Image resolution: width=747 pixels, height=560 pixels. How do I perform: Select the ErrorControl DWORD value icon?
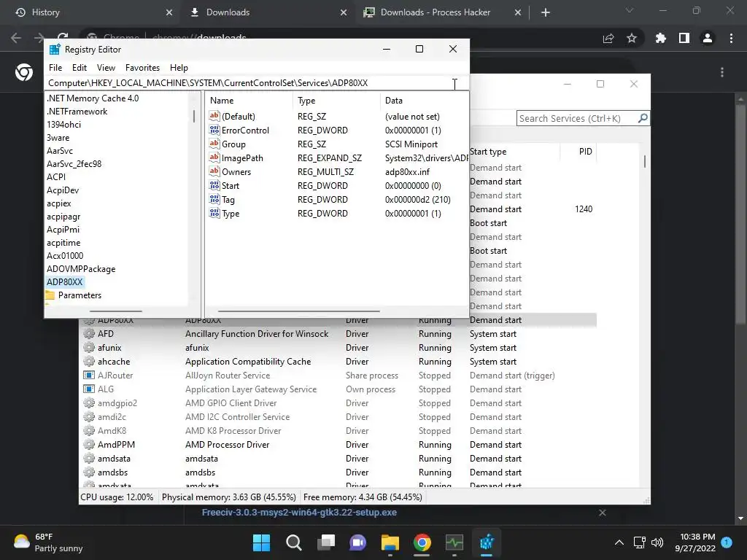coord(214,130)
